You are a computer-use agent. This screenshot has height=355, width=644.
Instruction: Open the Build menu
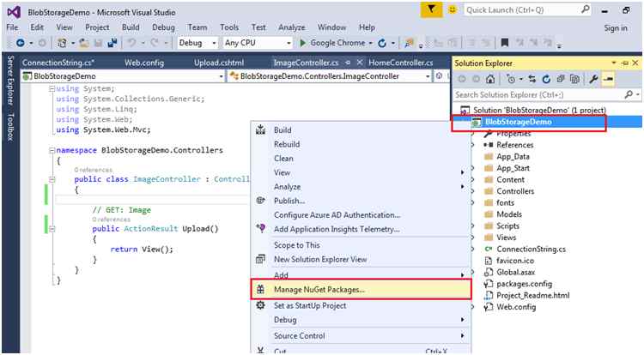[x=131, y=27]
